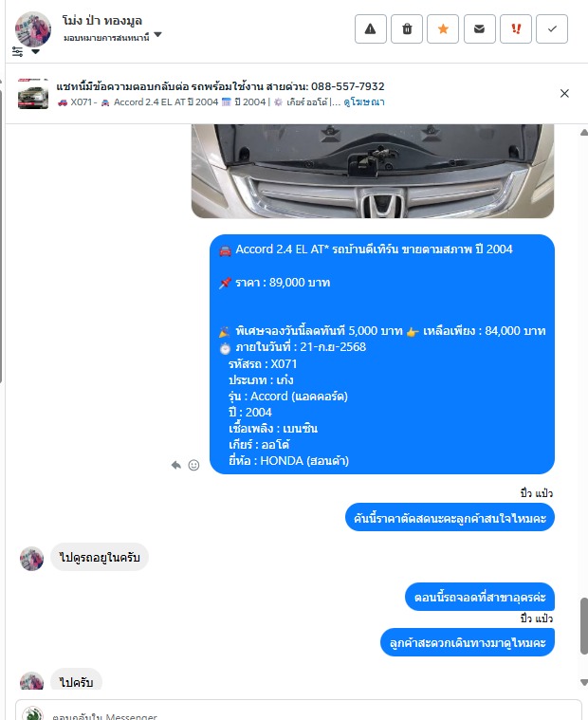
Task: Click the scrollbar down arrow
Action: tap(584, 682)
